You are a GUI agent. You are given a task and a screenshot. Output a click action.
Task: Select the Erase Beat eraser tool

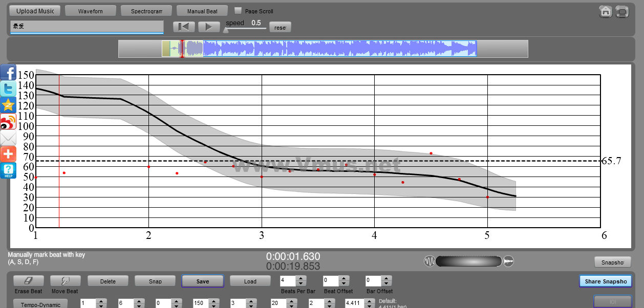tap(28, 281)
